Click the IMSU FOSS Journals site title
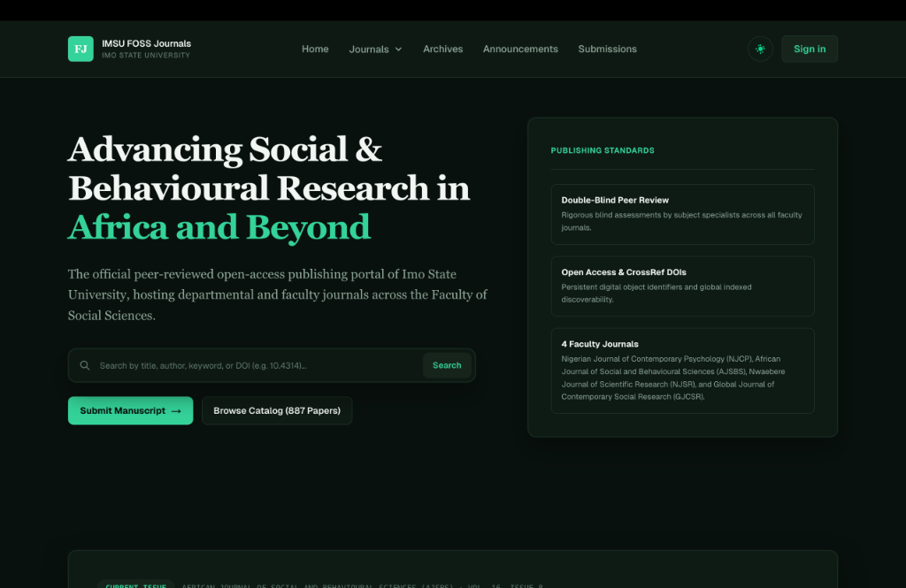 pos(146,43)
